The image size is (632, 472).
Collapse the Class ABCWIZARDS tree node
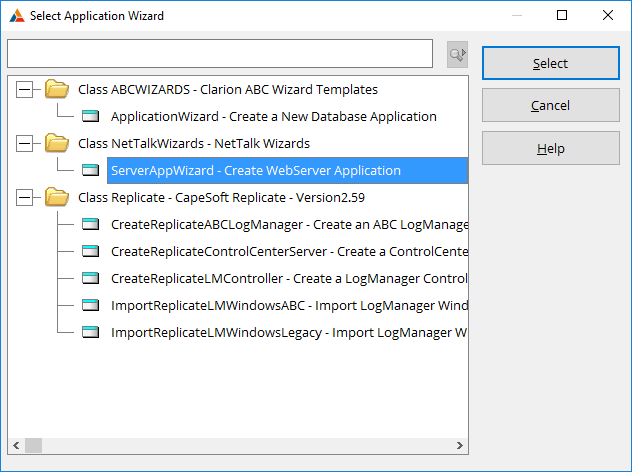coord(25,89)
